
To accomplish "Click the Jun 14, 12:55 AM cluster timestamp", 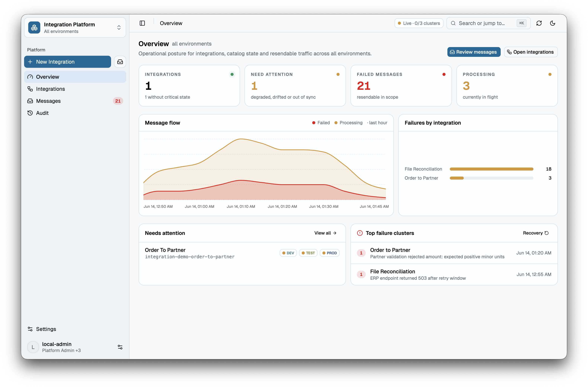I will 534,275.
